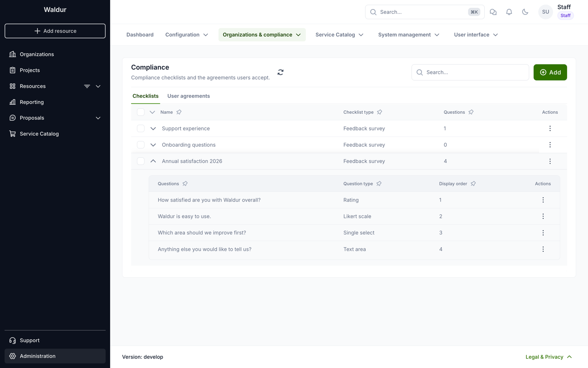The height and width of the screenshot is (368, 588).
Task: Open Organizations & compliance menu
Action: click(262, 35)
